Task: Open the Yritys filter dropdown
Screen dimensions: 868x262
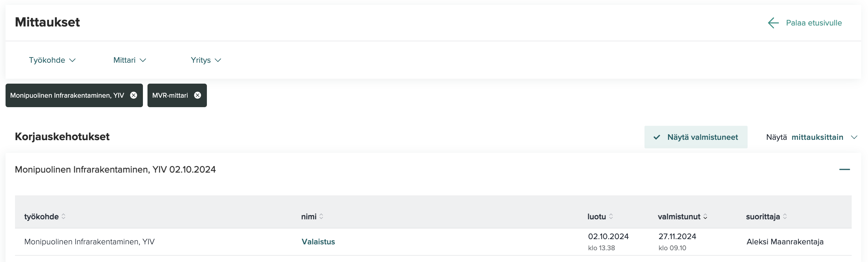Action: point(206,60)
